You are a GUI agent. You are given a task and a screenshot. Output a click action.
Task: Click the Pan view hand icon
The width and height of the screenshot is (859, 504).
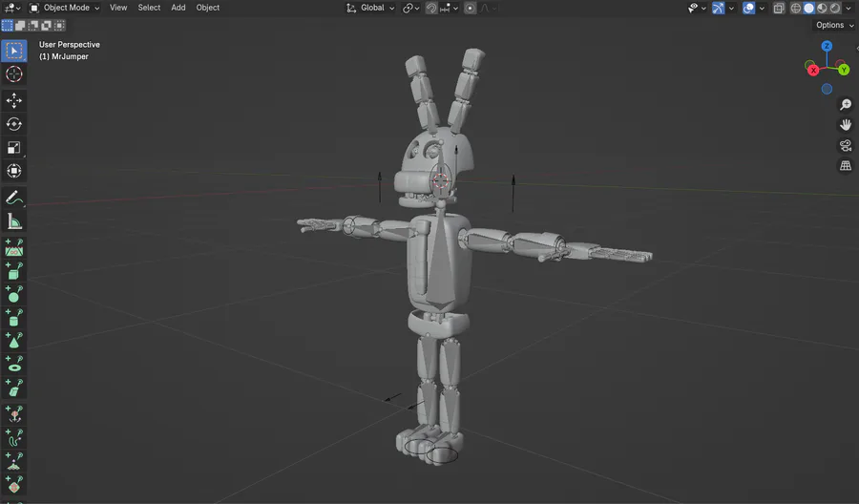tap(846, 125)
